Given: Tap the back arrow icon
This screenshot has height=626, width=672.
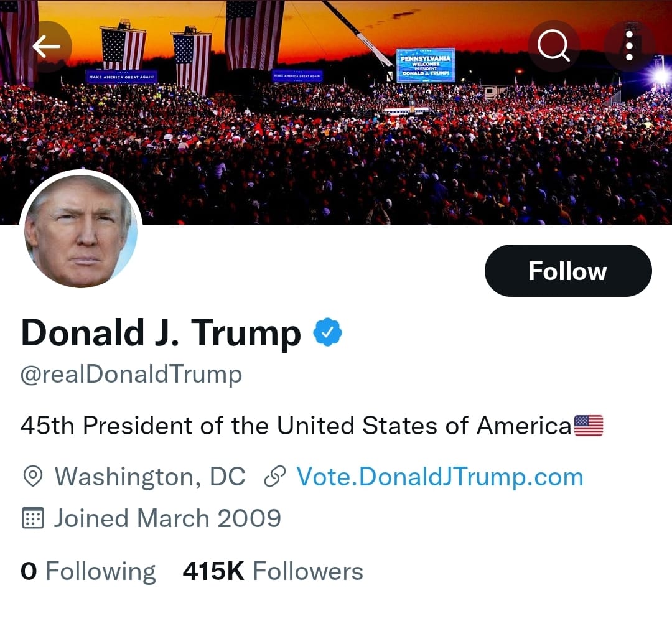Looking at the screenshot, I should tap(46, 47).
